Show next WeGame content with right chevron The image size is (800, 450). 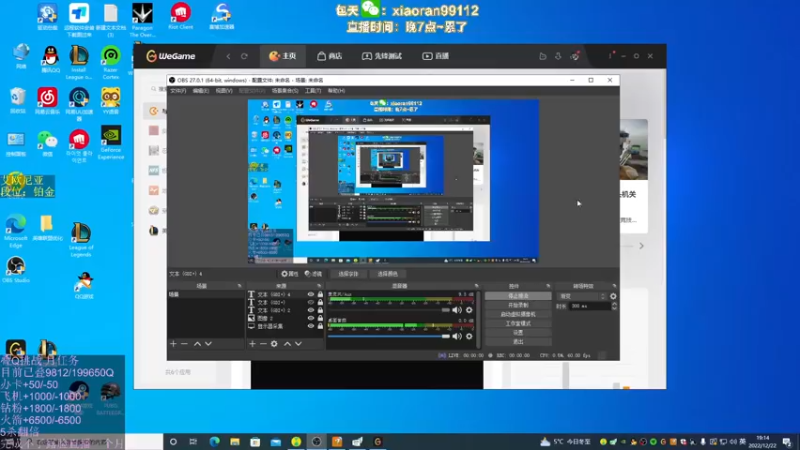641,246
